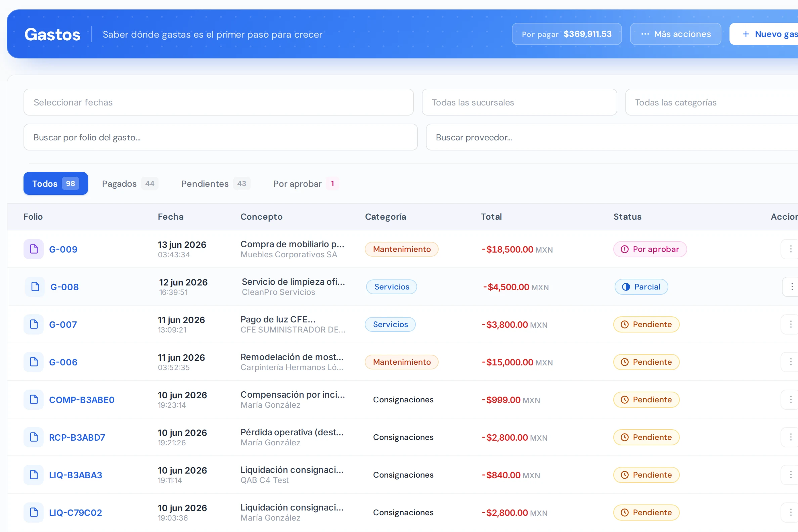Open the row actions menu for RCP-B3ABD7
Image resolution: width=798 pixels, height=532 pixels.
791,437
